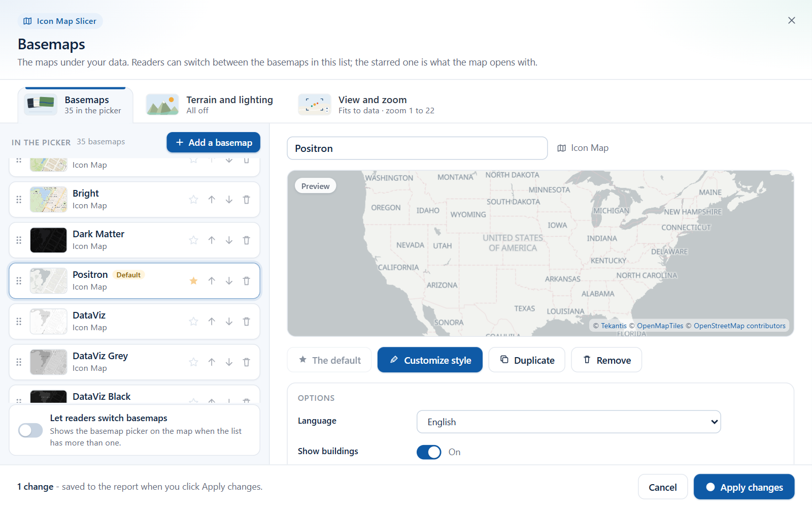Duplicate the Positron basemap
This screenshot has width=812, height=508.
click(527, 360)
